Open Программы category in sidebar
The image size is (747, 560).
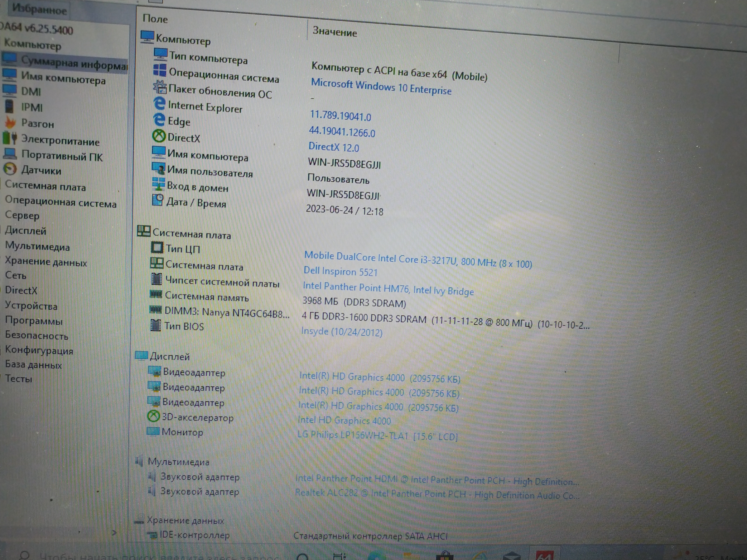(34, 321)
